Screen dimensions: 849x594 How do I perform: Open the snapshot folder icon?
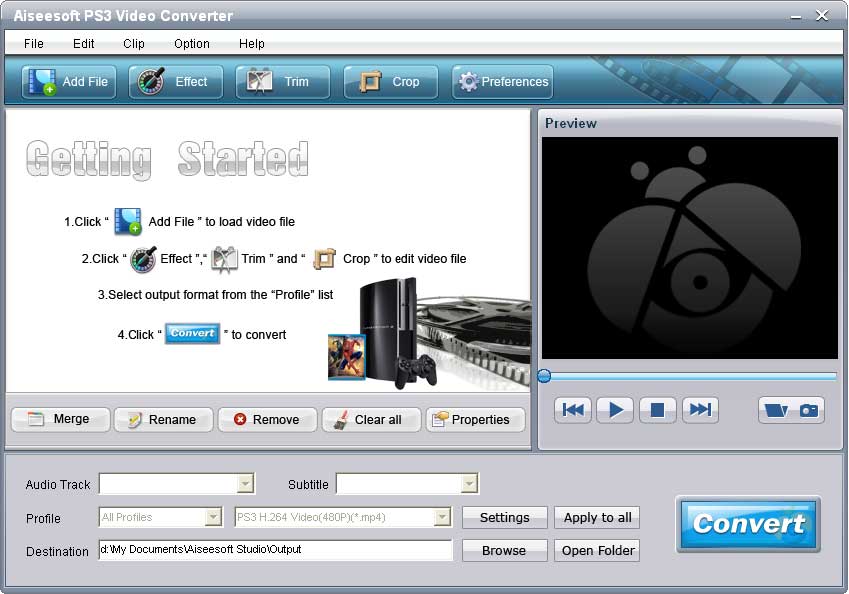[x=775, y=410]
